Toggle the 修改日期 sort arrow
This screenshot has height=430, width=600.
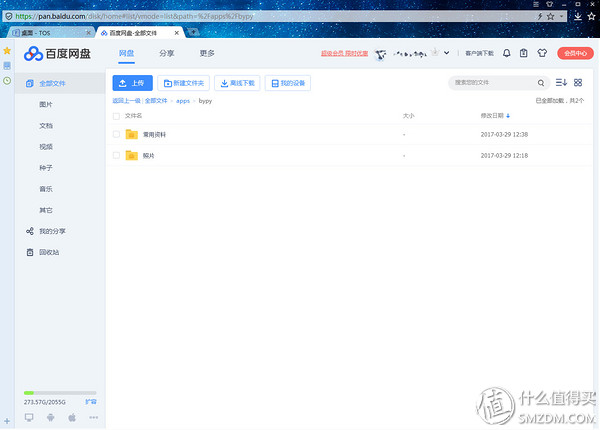coord(508,116)
